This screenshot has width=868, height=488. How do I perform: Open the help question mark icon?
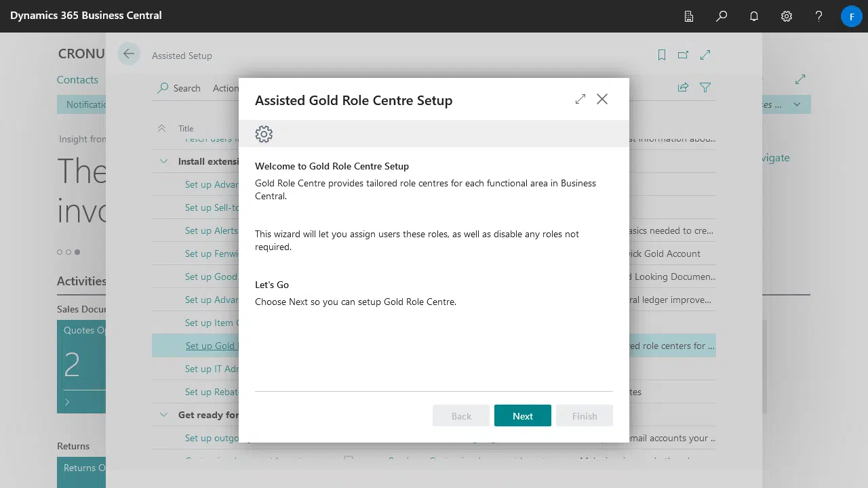tap(819, 16)
